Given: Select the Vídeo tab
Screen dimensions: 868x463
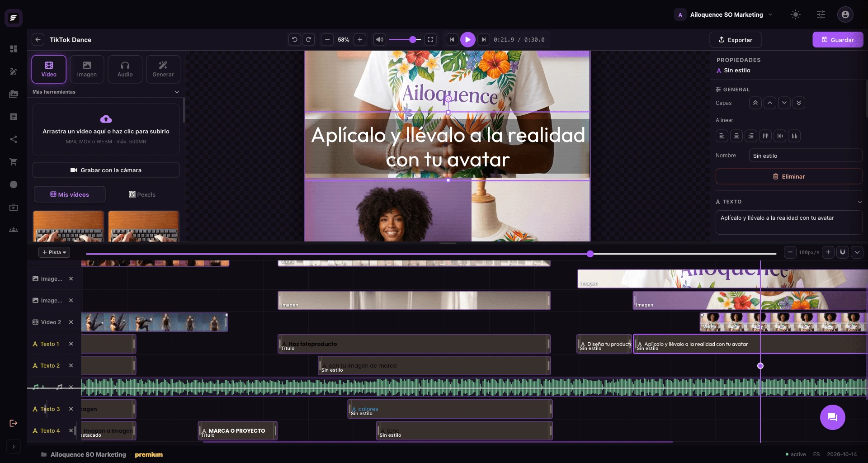Looking at the screenshot, I should [49, 69].
